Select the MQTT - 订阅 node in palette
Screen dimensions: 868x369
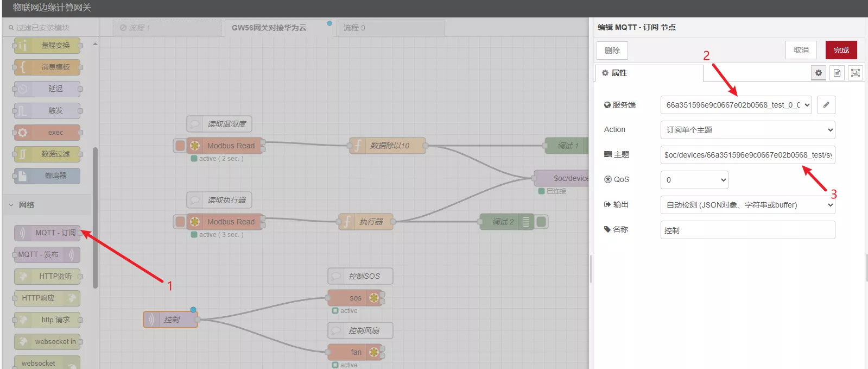pyautogui.click(x=48, y=233)
